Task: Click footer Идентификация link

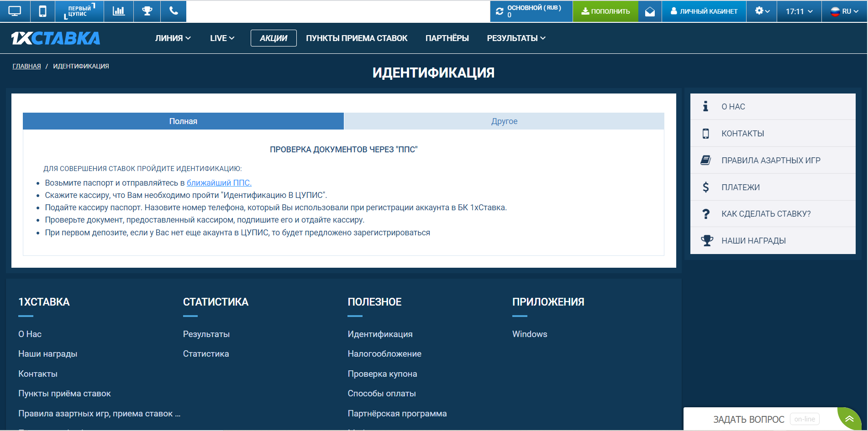Action: point(380,334)
